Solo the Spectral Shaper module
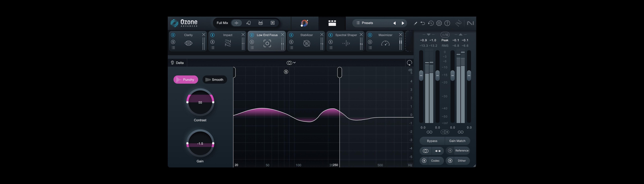Screen dimensions: 644x184 point(331,42)
